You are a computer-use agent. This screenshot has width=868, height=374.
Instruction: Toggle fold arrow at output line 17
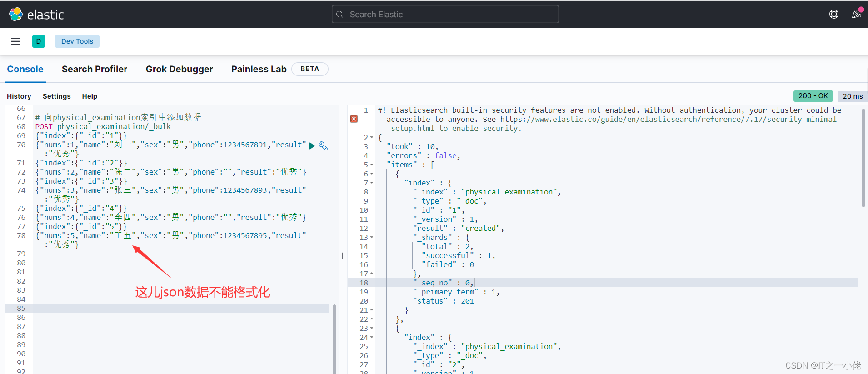(x=372, y=274)
